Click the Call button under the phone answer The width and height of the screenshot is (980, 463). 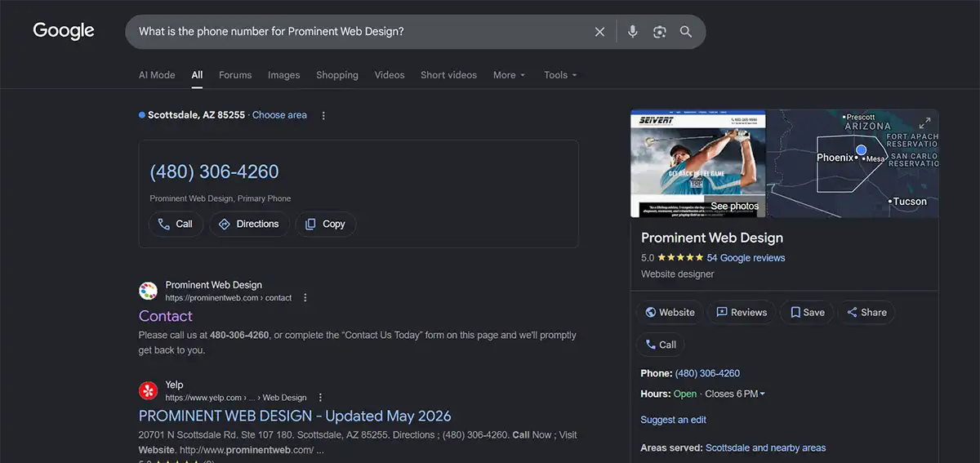176,224
